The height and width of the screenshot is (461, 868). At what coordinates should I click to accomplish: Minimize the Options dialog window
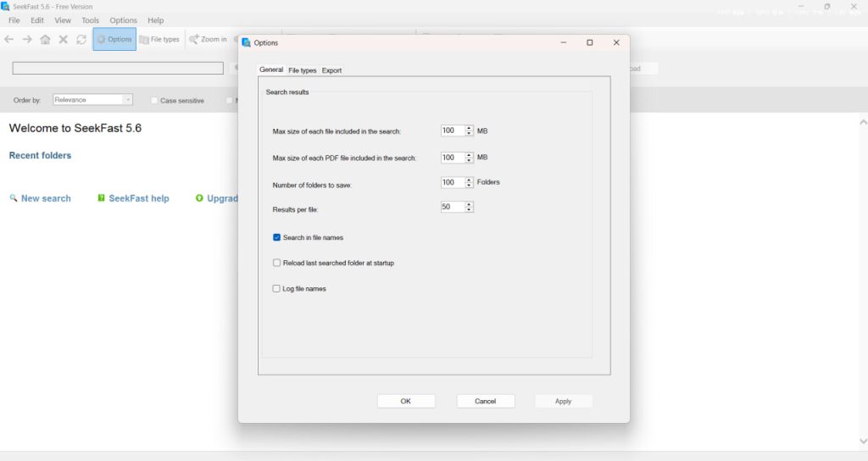pyautogui.click(x=564, y=42)
